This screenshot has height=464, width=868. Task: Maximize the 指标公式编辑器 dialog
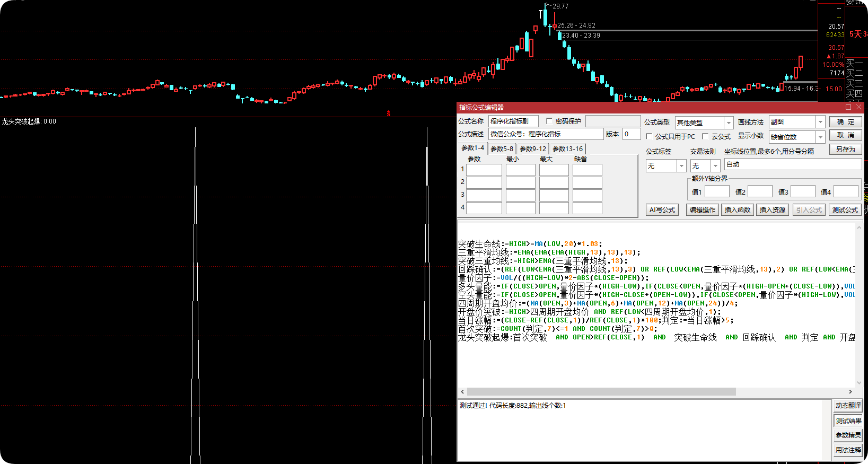[848, 107]
